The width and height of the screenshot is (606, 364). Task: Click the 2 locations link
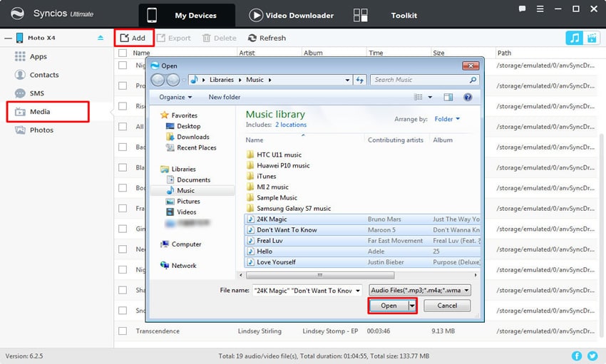[291, 125]
